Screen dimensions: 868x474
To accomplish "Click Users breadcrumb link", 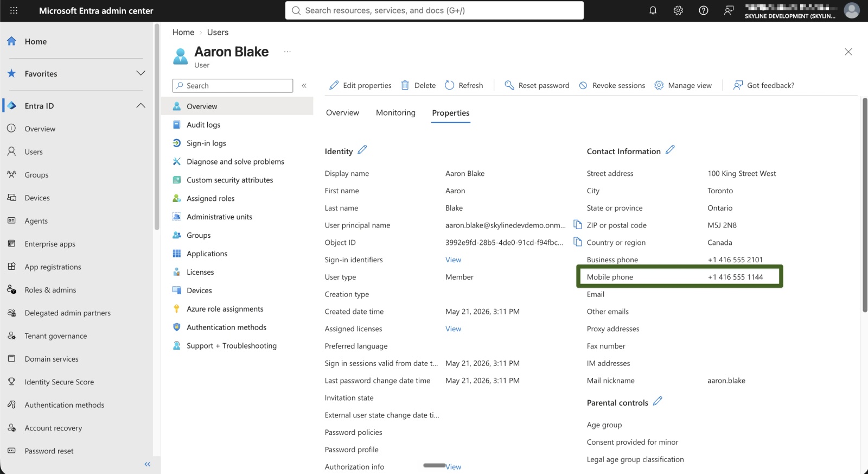I will point(218,32).
